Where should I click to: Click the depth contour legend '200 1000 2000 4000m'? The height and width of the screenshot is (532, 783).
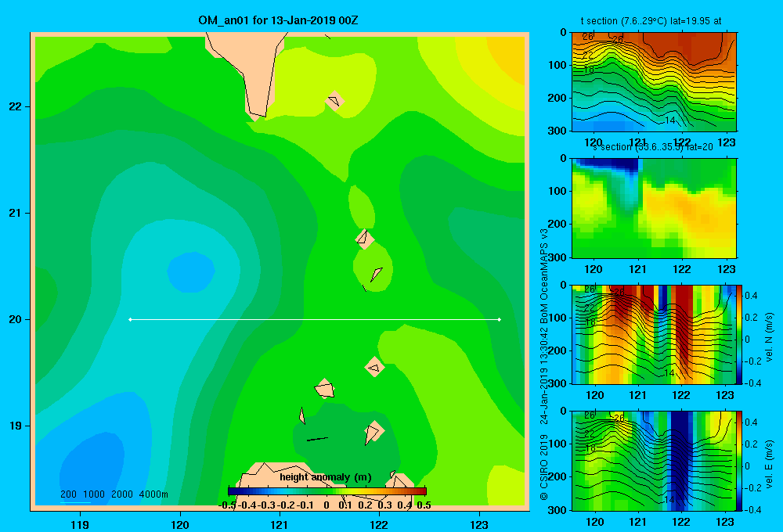(x=114, y=494)
